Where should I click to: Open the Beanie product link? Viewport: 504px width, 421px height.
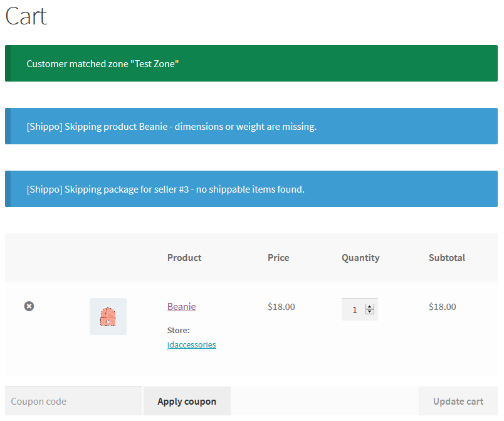[x=182, y=307]
